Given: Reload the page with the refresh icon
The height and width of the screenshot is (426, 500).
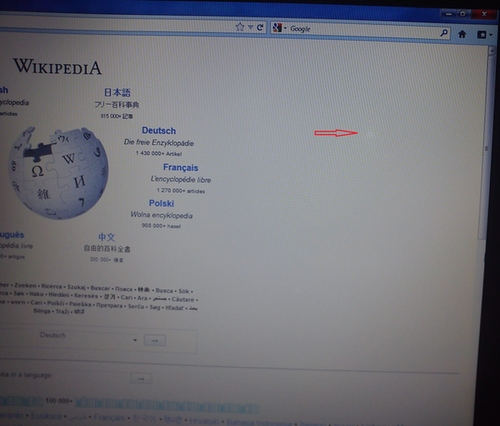Looking at the screenshot, I should coord(260,28).
